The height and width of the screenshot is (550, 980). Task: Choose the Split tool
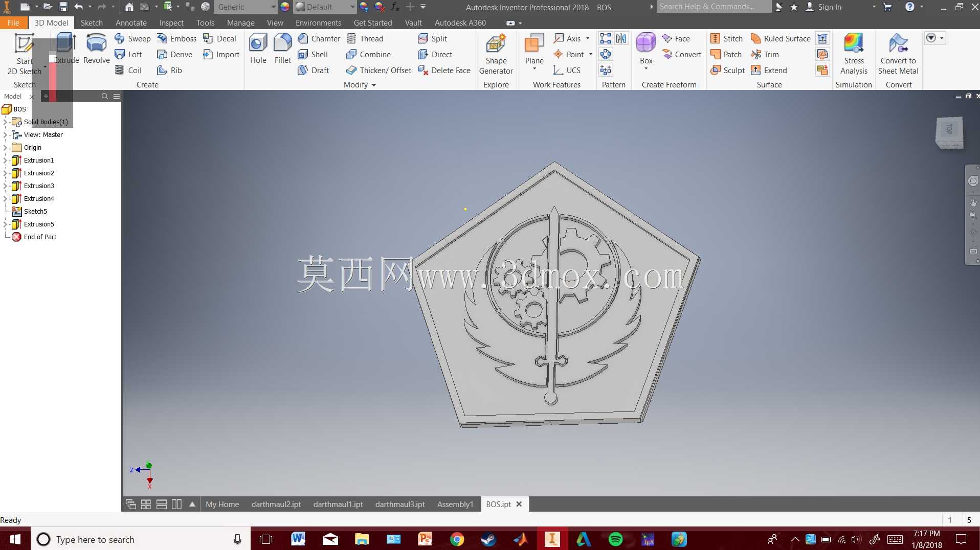[x=432, y=38]
